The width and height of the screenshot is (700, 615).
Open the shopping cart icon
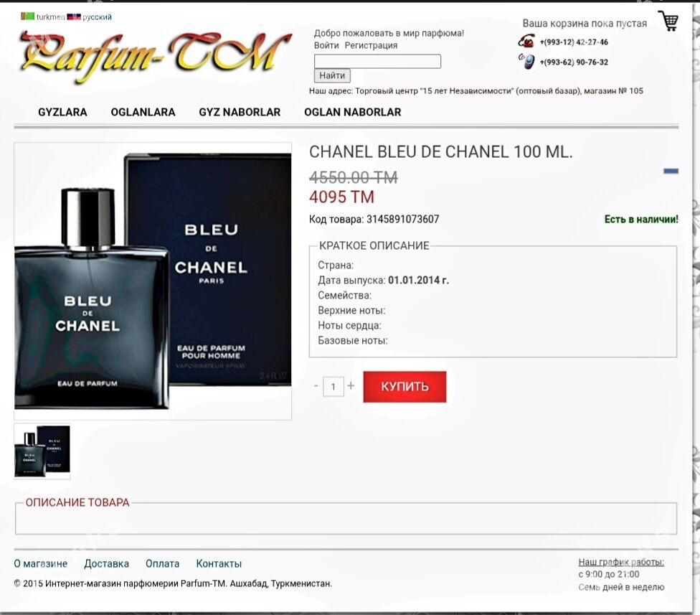[x=668, y=21]
